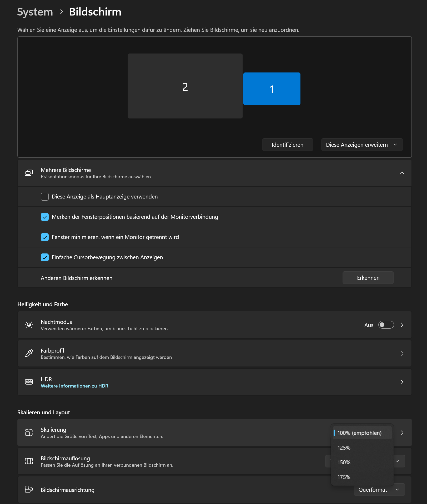
Task: Collapse the Mehrere Bildschirme section
Action: click(402, 173)
